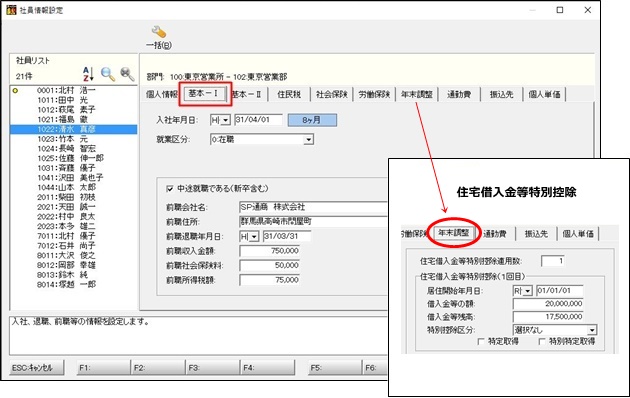Click 居住開始年月日 date field 01/01/01
This screenshot has height=398, width=630.
[559, 291]
